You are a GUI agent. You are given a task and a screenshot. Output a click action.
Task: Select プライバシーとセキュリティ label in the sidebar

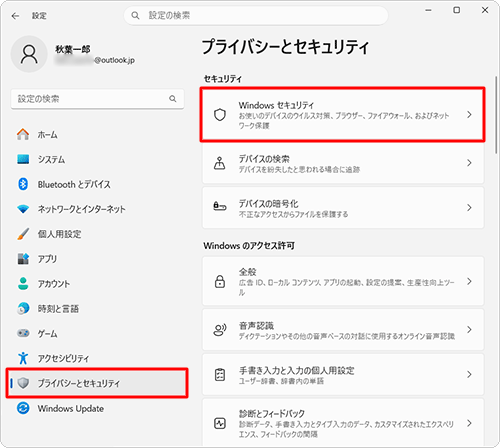(78, 383)
